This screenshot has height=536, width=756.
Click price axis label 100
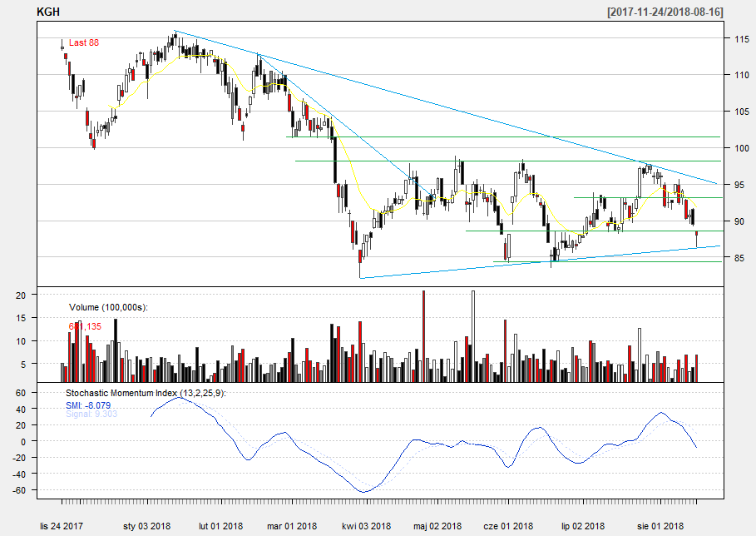(x=742, y=148)
